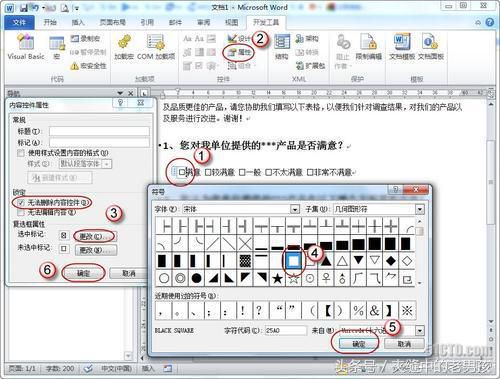Switch to the Developer (开发工具) tab
Image resolution: width=500 pixels, height=379 pixels.
[x=266, y=22]
